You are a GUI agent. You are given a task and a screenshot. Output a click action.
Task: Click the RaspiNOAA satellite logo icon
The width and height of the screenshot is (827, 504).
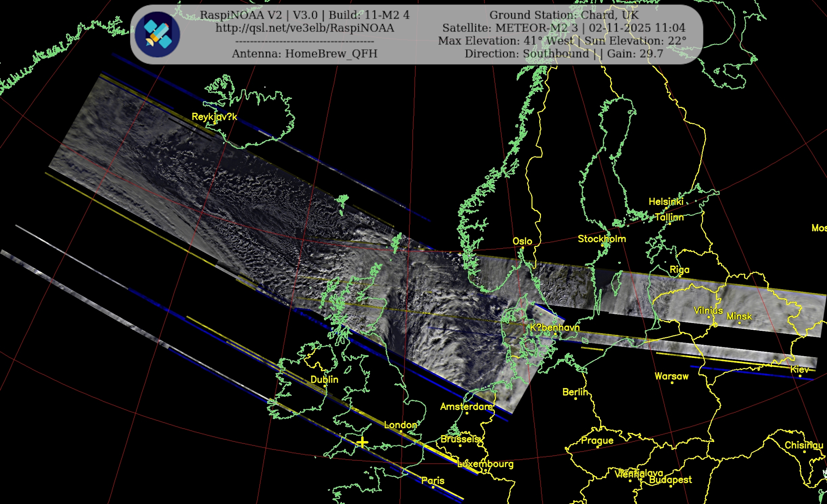[157, 34]
